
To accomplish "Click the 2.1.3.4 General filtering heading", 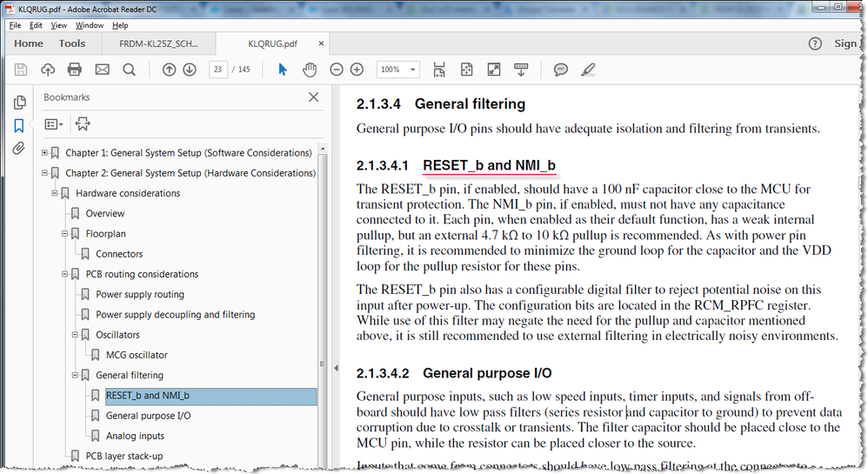I will (x=441, y=104).
